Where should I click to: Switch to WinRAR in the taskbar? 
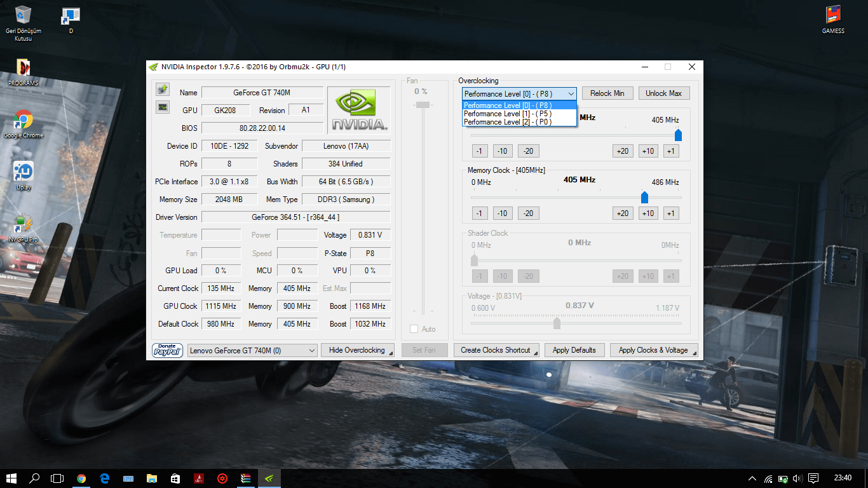246,478
